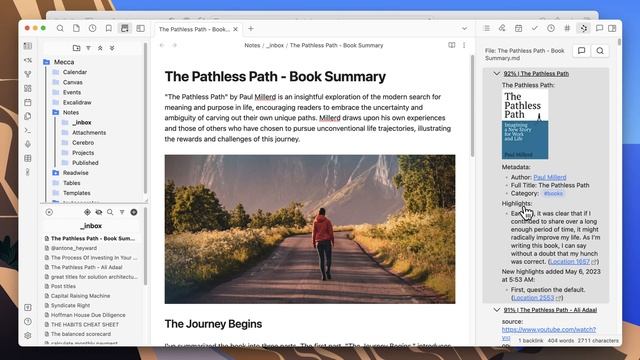Open the chat bubble icon in top-right toolbar
Image resolution: width=640 pixels, height=360 pixels.
(x=599, y=28)
